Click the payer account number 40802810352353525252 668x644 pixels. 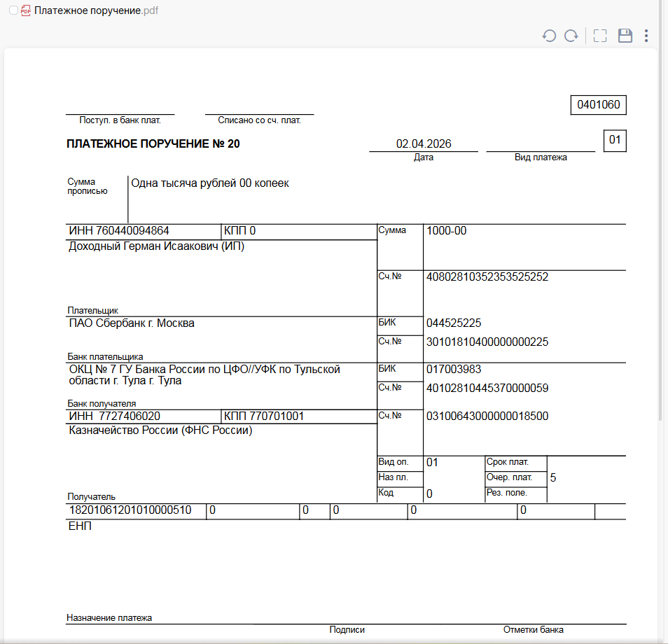click(487, 277)
